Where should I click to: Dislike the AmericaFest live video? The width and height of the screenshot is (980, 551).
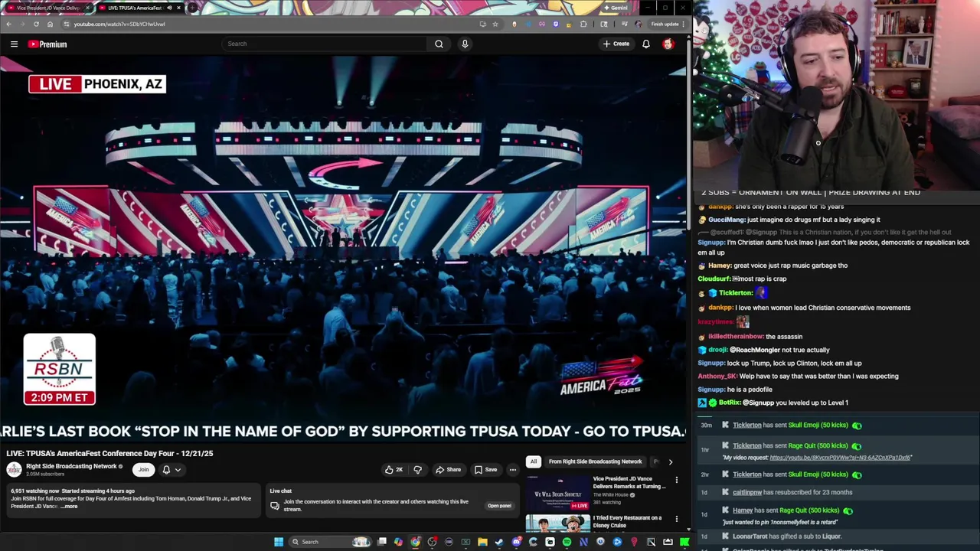(417, 470)
